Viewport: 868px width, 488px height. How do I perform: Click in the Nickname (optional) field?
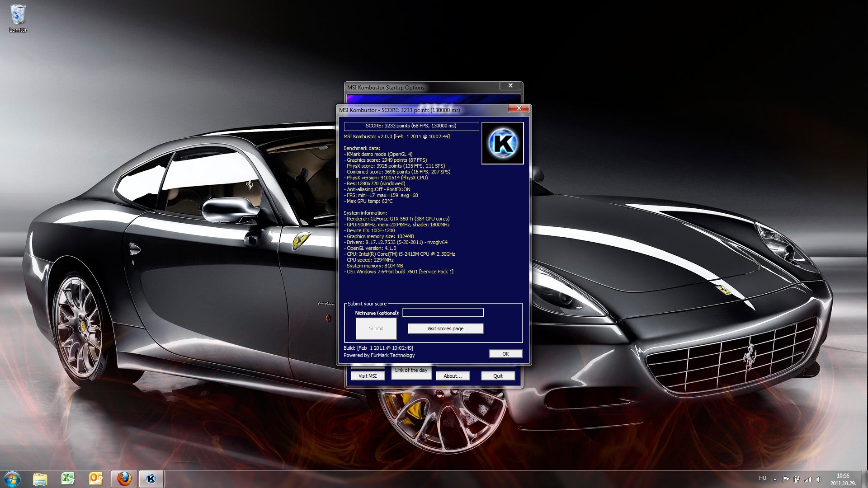click(x=443, y=313)
